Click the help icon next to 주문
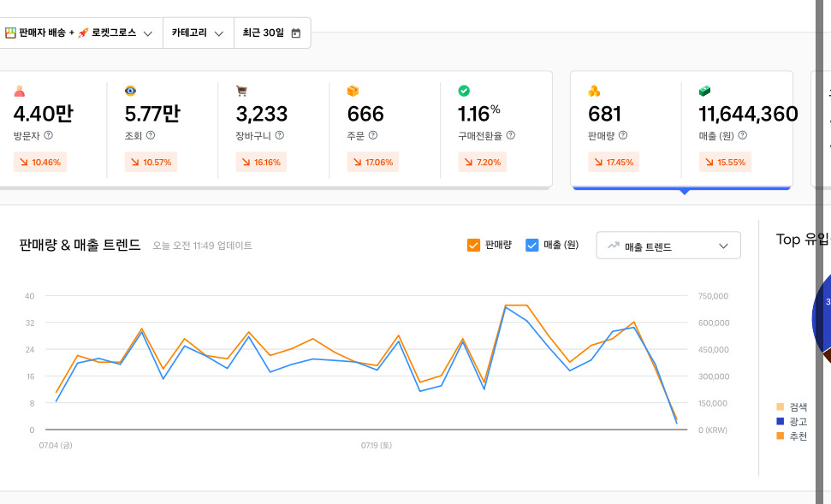This screenshot has height=504, width=831. (373, 135)
